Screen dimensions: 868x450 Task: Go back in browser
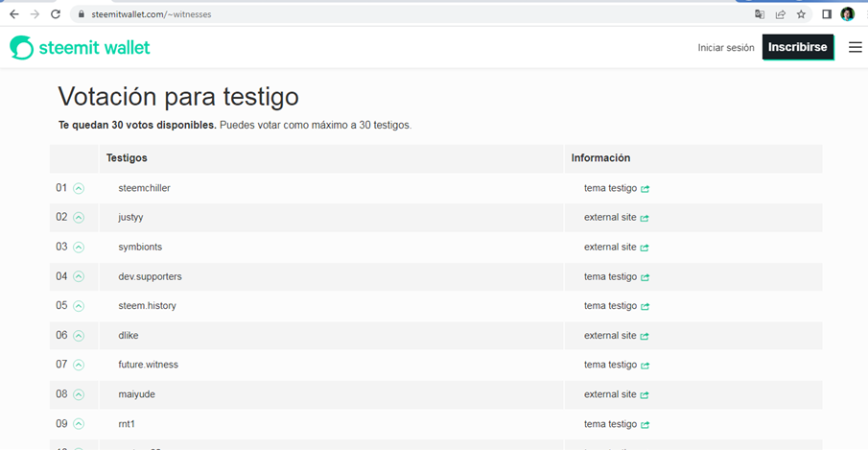[14, 14]
